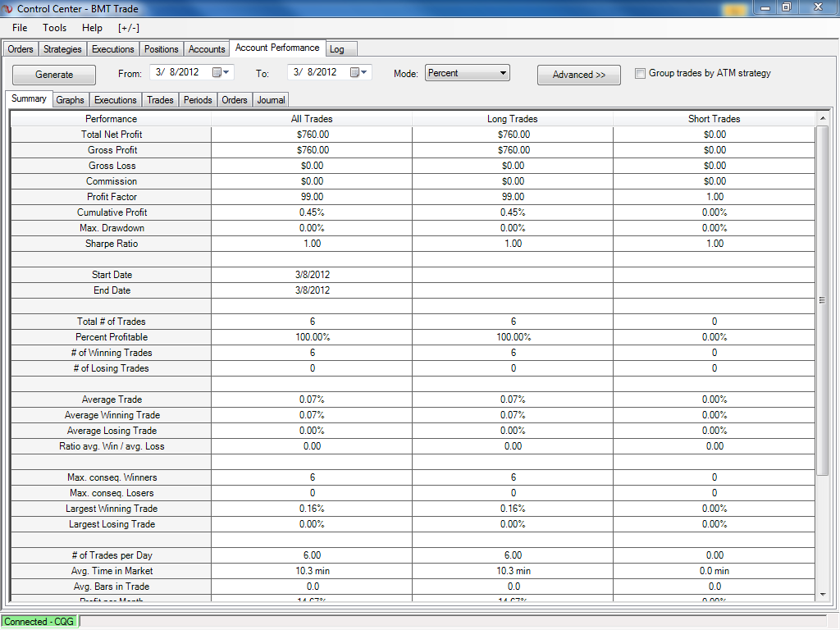This screenshot has width=840, height=630.
Task: Click Avg. Time in Market 10.3 min All Trades
Action: click(312, 571)
